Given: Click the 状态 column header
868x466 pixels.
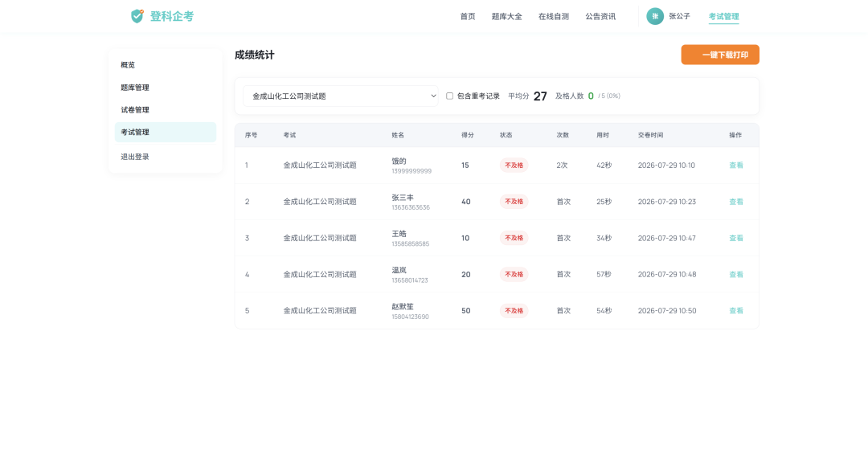Looking at the screenshot, I should (x=506, y=135).
